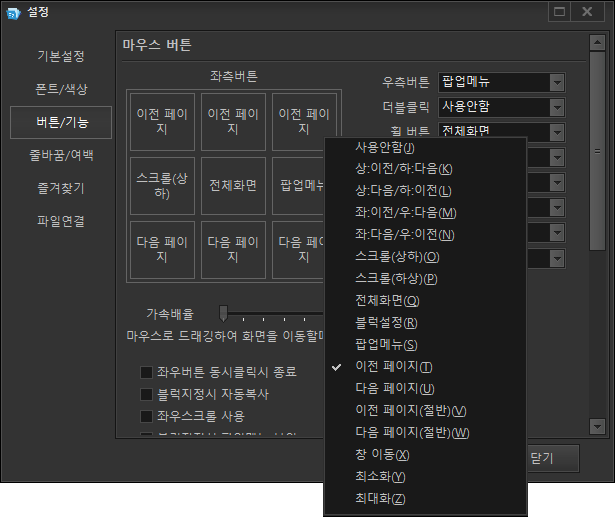The width and height of the screenshot is (615, 517).
Task: Choose 최소화(Y) menu item
Action: (425, 477)
